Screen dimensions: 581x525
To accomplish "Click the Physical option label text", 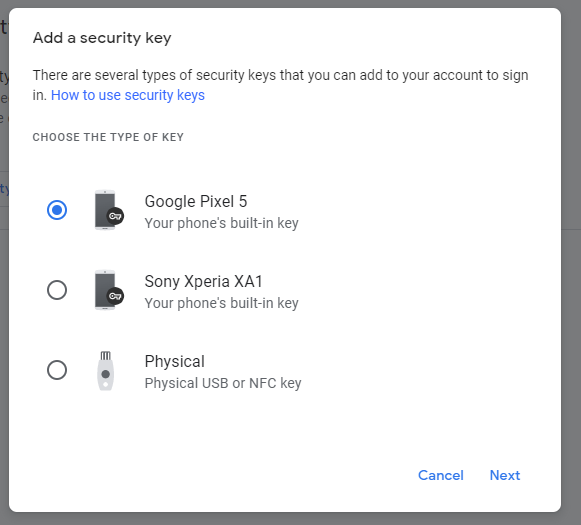I will 175,362.
